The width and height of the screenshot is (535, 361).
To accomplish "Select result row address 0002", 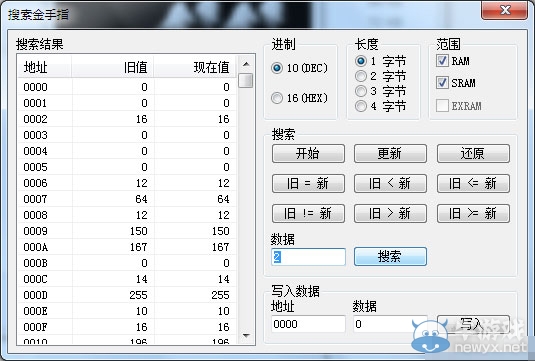I will (127, 119).
